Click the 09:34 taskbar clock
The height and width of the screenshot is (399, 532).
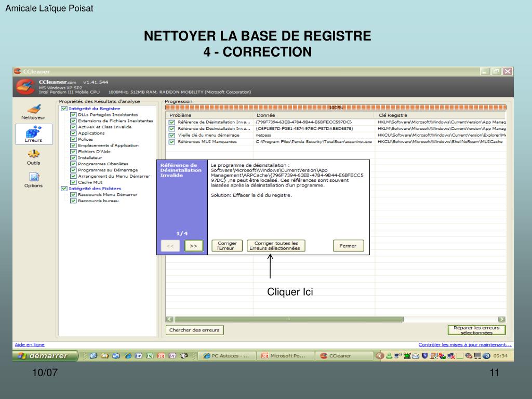(500, 355)
